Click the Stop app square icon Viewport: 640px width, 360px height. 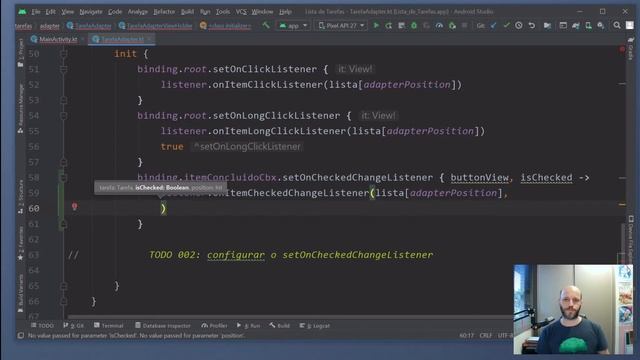pos(464,26)
